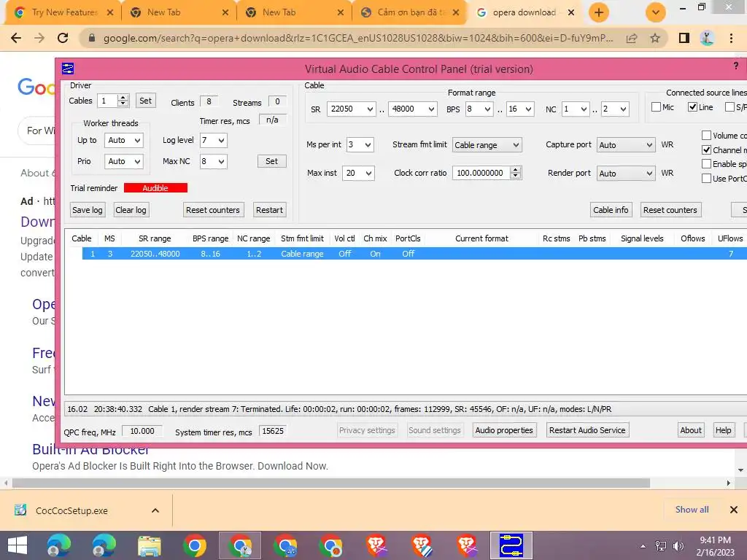Screen dimensions: 747x560
Task: Click the driver Restart button
Action: pos(269,210)
